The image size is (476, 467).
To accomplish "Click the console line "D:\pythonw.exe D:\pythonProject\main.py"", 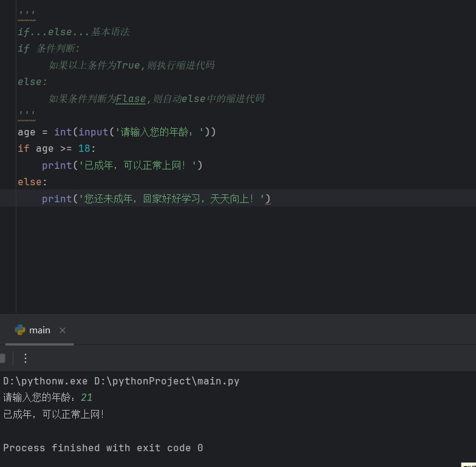I will [x=121, y=381].
